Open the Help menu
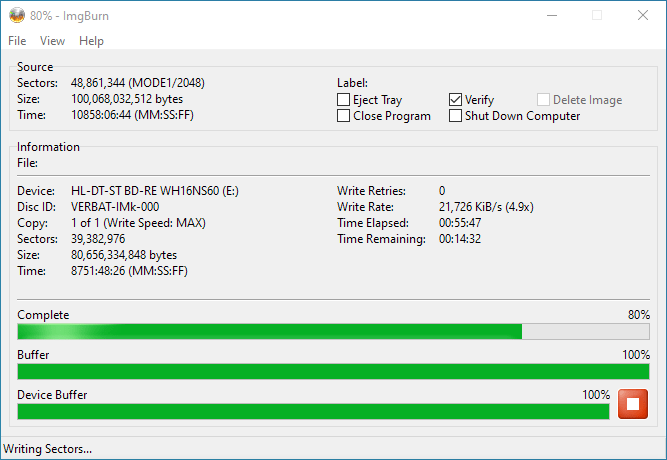 [x=91, y=41]
